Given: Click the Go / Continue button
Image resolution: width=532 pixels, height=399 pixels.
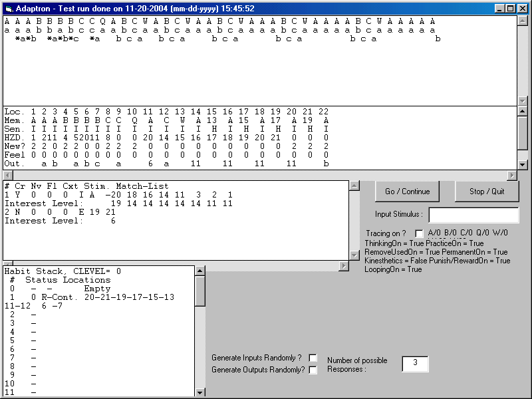Looking at the screenshot, I should (x=407, y=192).
